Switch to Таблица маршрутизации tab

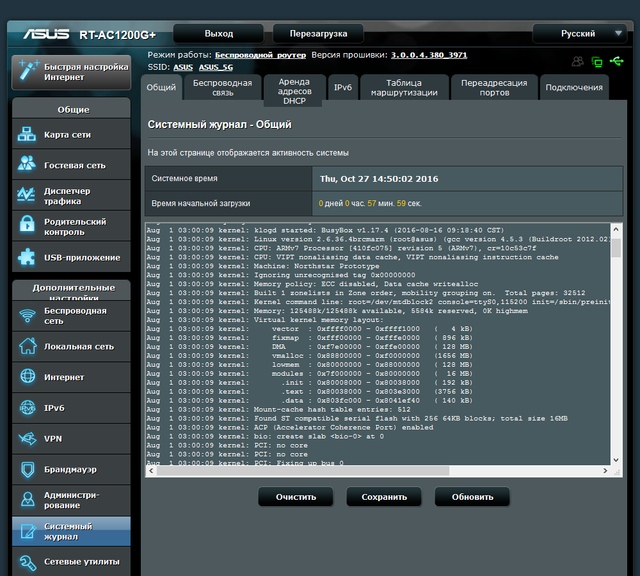tap(404, 87)
